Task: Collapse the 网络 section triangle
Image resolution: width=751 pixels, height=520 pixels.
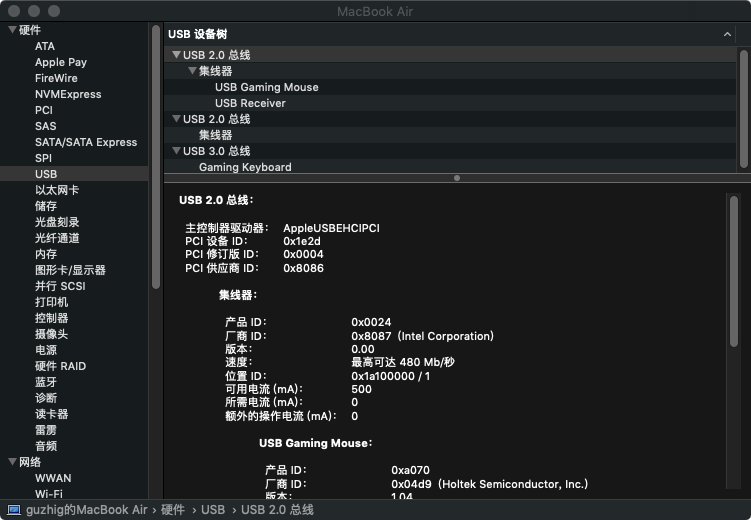Action: (12, 462)
